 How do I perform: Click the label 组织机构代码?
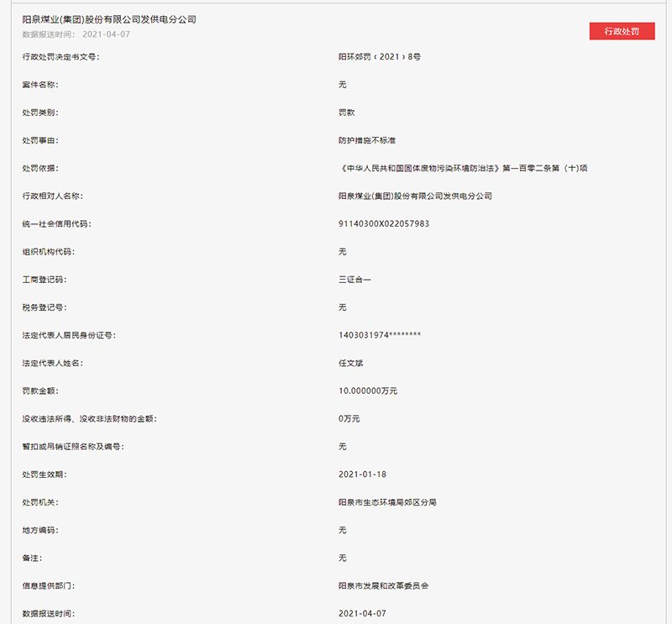[49, 252]
